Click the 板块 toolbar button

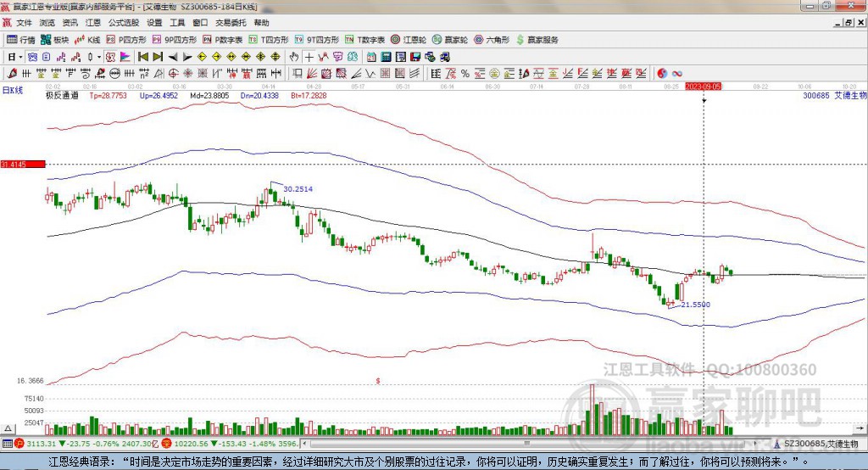pyautogui.click(x=55, y=40)
